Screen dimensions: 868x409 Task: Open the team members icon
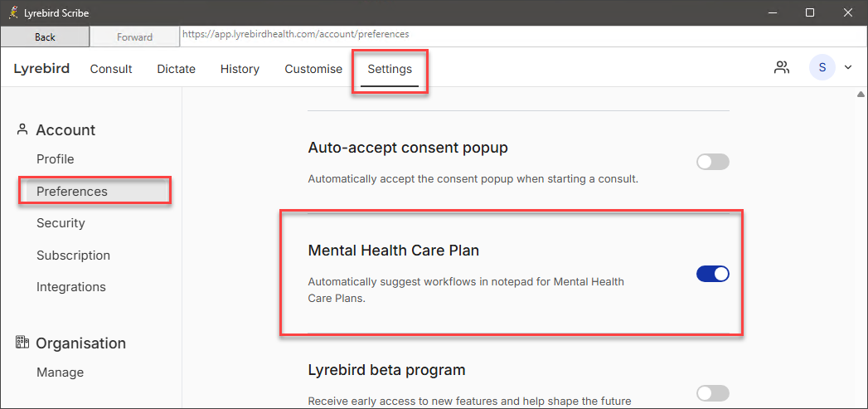tap(782, 68)
